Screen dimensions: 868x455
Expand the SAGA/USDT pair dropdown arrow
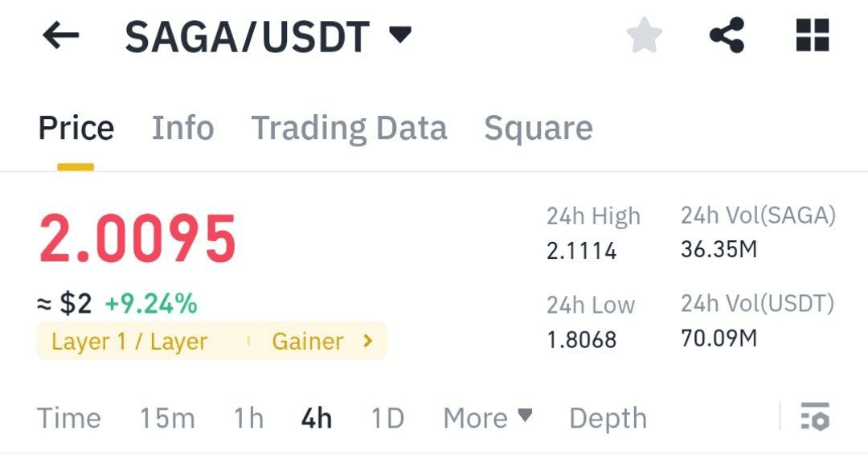pos(400,35)
